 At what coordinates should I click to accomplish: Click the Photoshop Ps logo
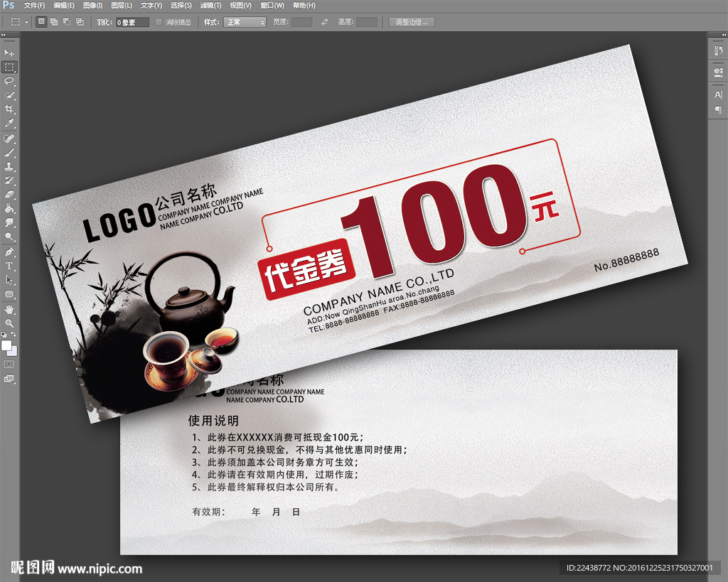click(9, 5)
